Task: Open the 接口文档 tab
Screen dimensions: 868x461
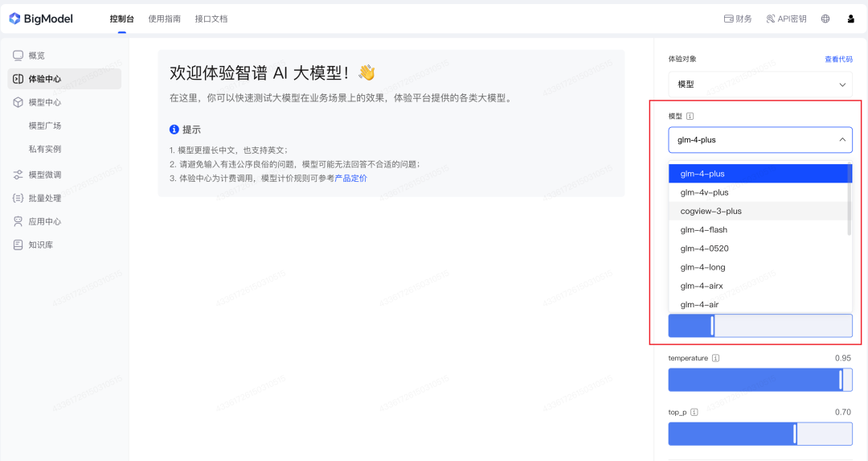Action: [211, 19]
